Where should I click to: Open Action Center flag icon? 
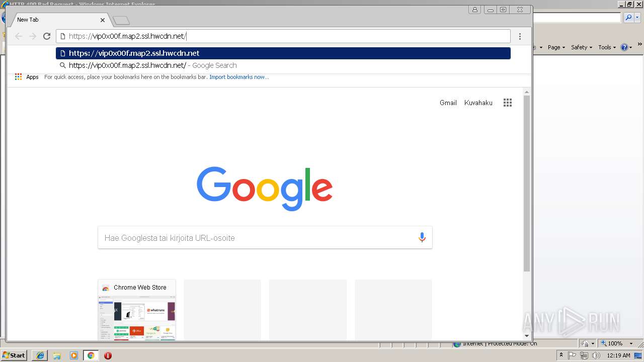click(572, 355)
